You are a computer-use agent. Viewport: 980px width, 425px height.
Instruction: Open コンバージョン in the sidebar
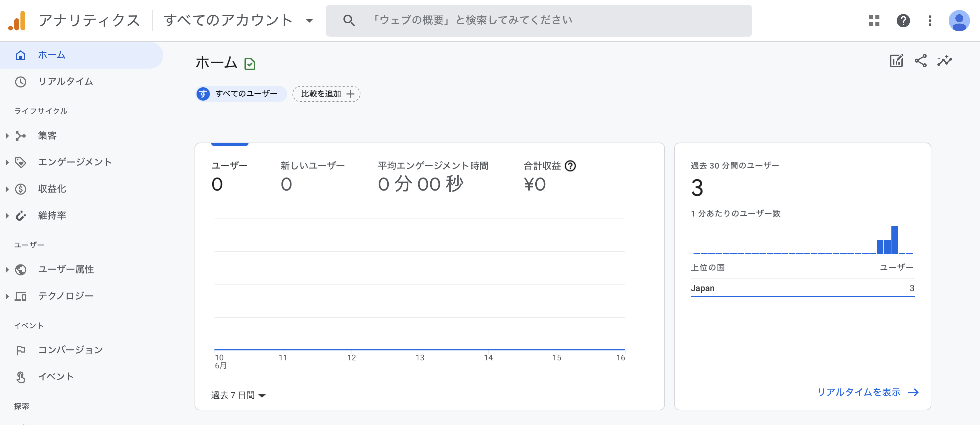pyautogui.click(x=70, y=350)
